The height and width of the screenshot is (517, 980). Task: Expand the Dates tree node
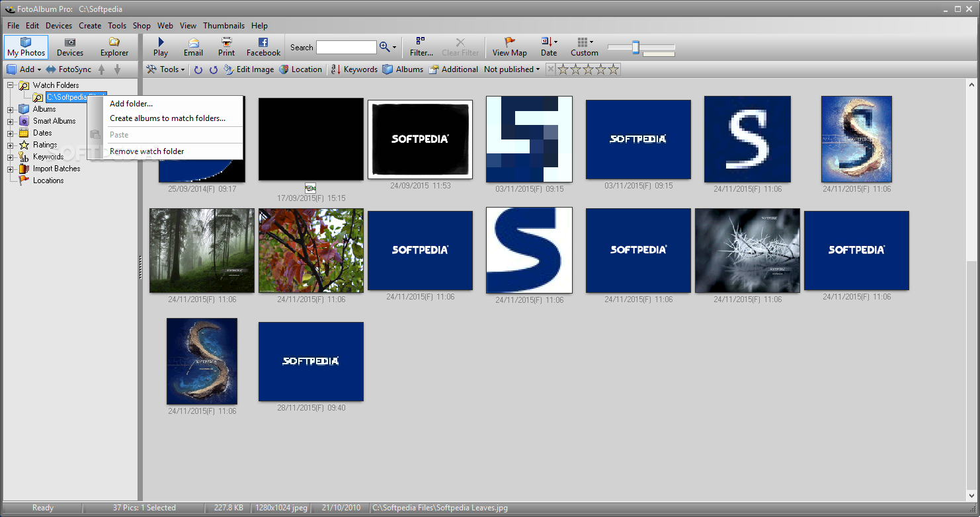(x=11, y=133)
